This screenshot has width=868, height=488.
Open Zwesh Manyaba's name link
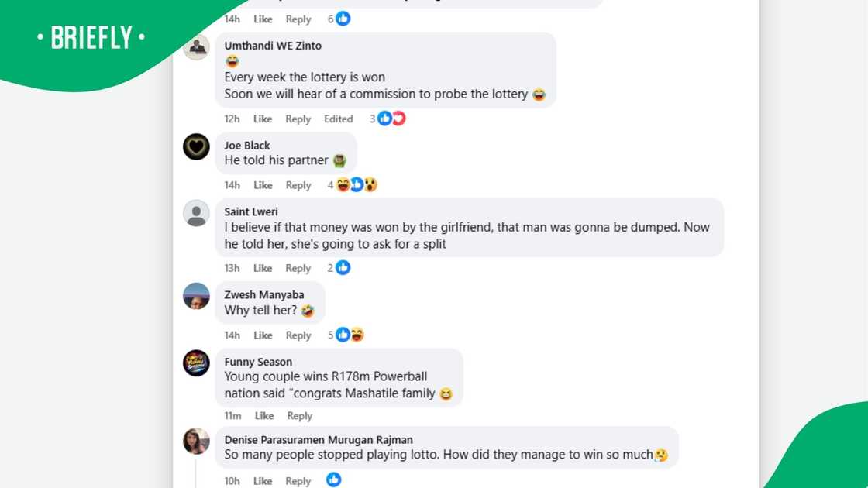point(264,295)
